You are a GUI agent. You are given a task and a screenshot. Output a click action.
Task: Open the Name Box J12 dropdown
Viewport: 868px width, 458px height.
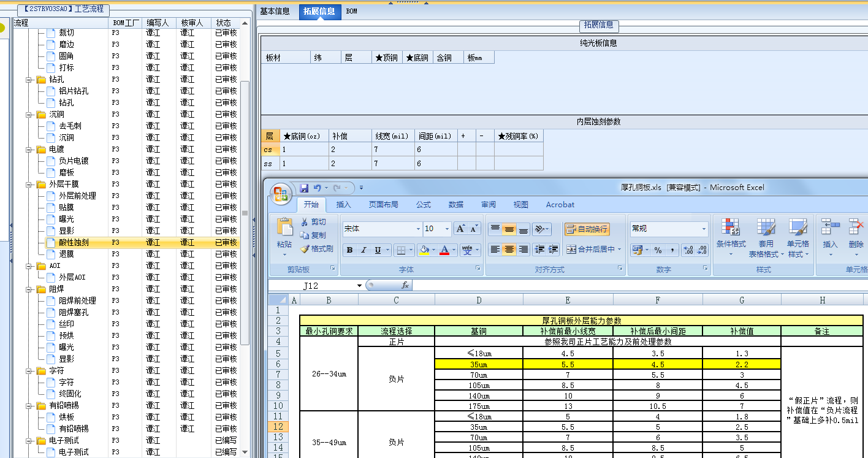click(x=359, y=286)
